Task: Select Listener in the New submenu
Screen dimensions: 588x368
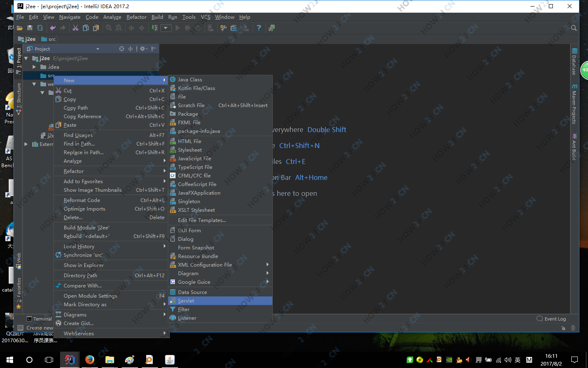Action: pyautogui.click(x=220, y=318)
